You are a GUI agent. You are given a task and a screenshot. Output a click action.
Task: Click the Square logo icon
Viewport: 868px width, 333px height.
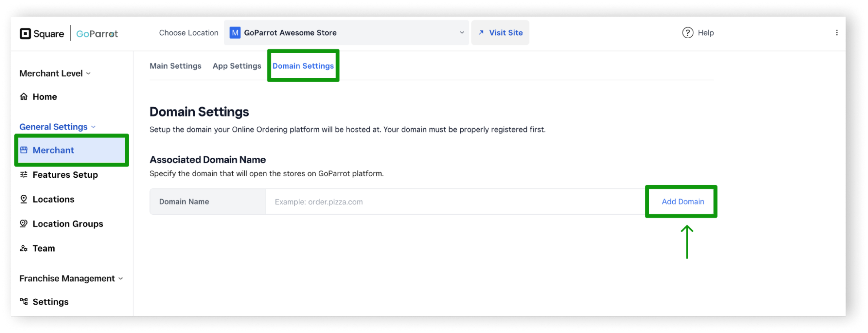click(x=25, y=34)
